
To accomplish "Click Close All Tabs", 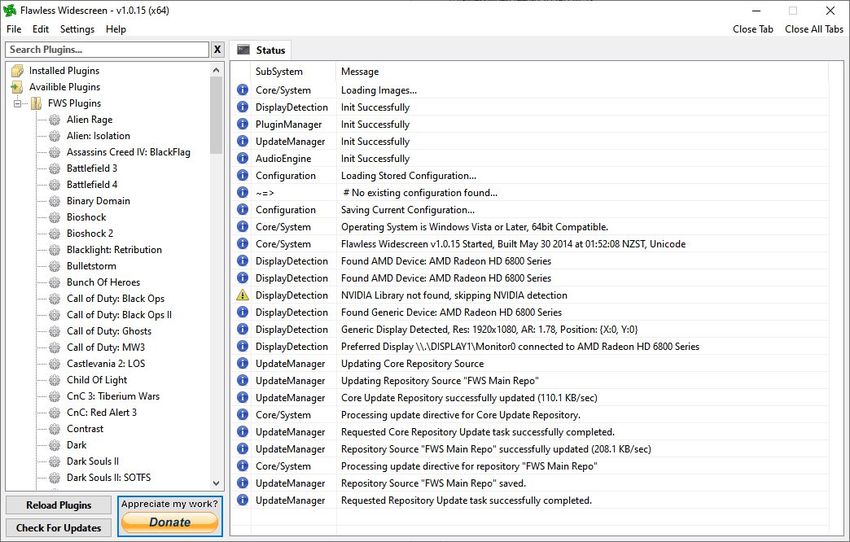I will [814, 29].
